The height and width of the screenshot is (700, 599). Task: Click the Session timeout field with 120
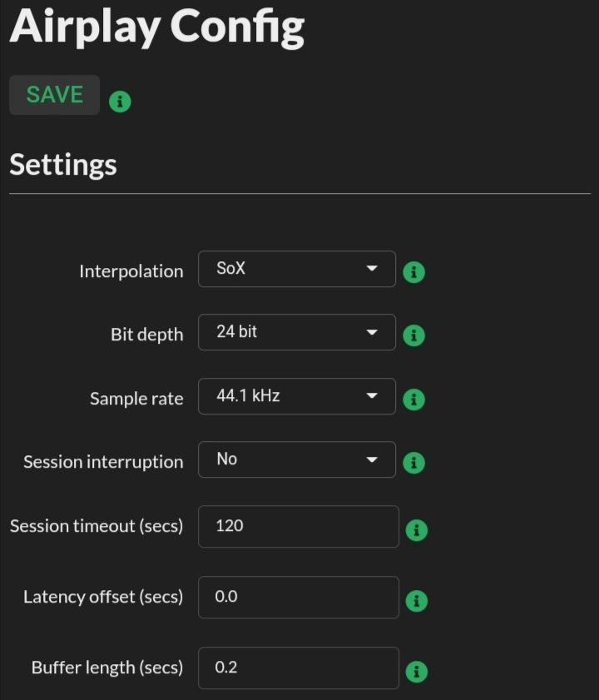coord(299,526)
